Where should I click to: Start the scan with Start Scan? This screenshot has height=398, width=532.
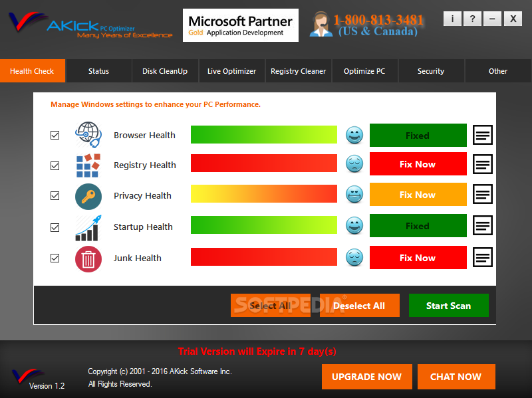448,306
